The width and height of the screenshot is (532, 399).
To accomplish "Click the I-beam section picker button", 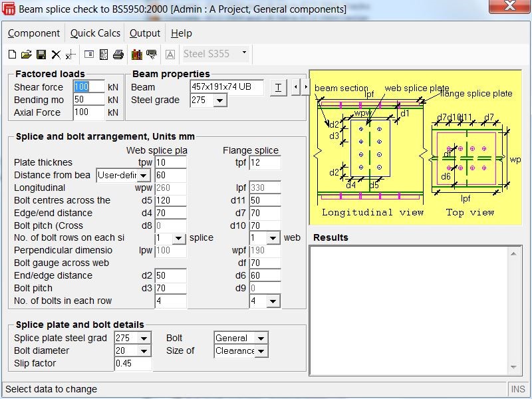I will point(278,87).
